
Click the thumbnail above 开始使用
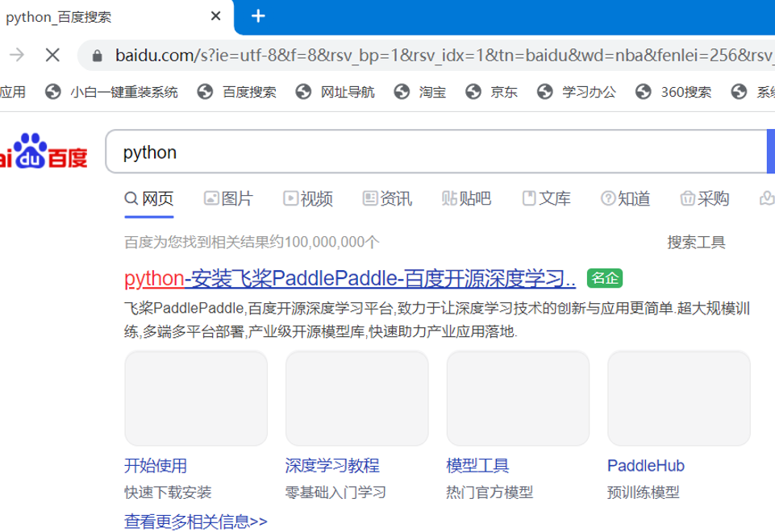pos(196,398)
